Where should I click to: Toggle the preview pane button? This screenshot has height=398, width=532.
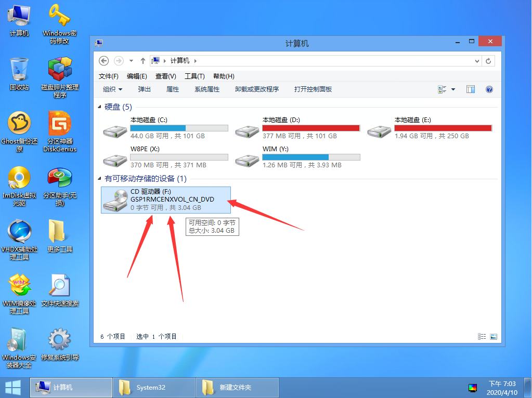(471, 89)
